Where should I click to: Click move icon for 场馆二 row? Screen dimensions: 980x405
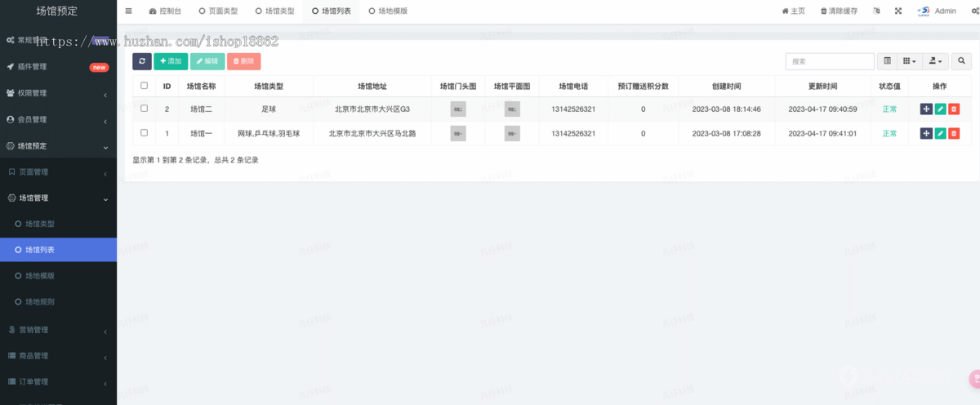pyautogui.click(x=926, y=109)
